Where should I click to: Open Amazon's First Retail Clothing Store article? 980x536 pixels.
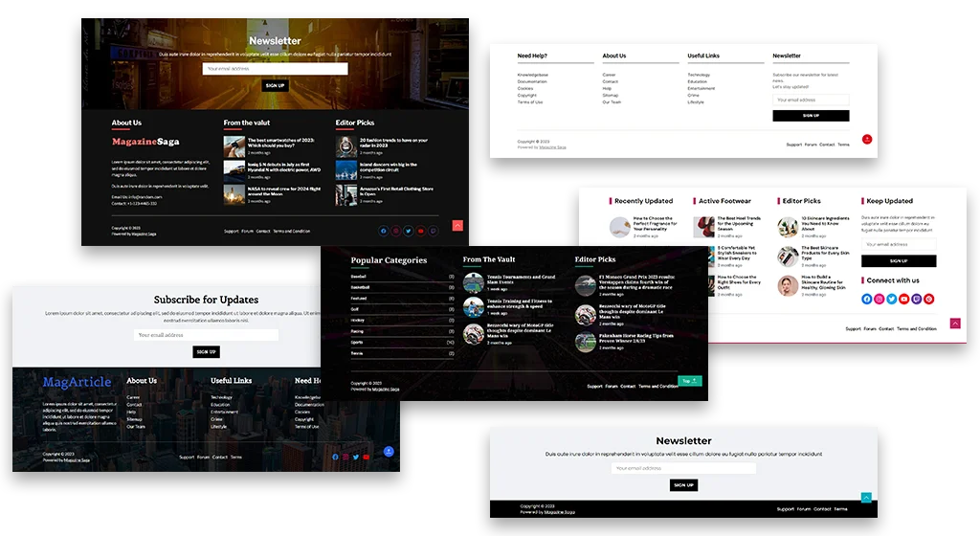[x=396, y=191]
